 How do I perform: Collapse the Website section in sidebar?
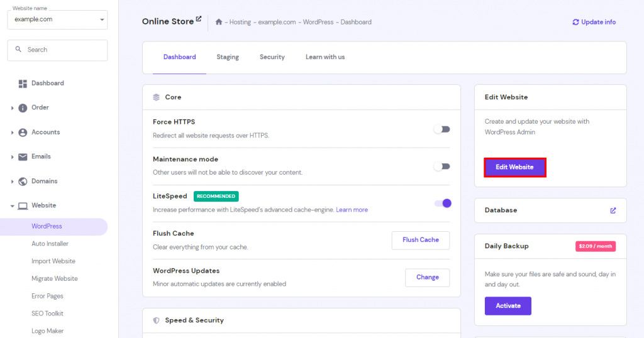click(x=12, y=206)
